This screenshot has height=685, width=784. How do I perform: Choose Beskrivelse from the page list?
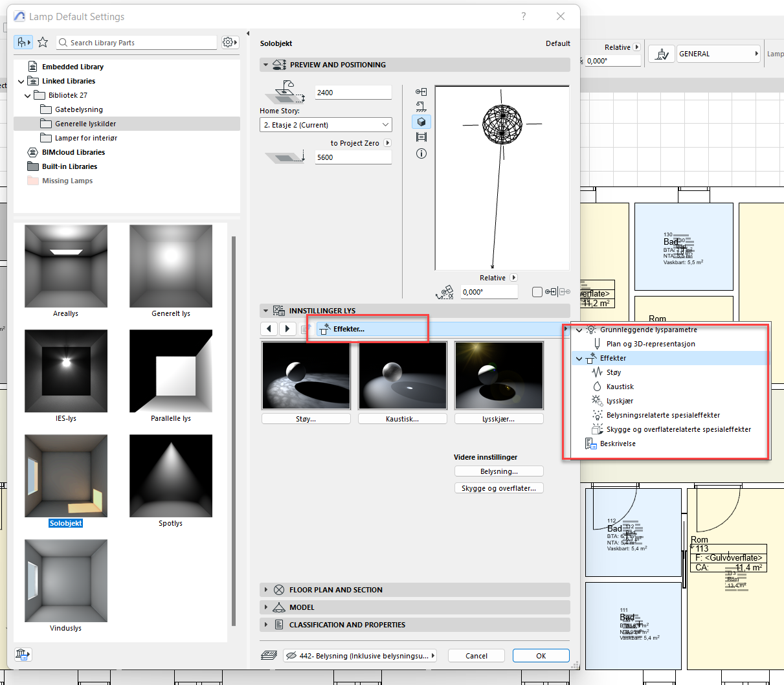click(x=617, y=444)
